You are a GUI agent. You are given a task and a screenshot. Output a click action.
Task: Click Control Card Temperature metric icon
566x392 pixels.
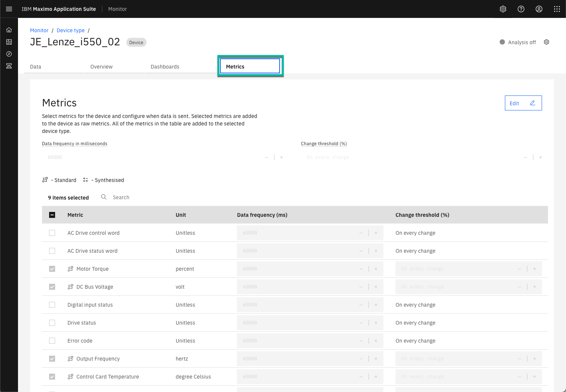[x=70, y=377]
